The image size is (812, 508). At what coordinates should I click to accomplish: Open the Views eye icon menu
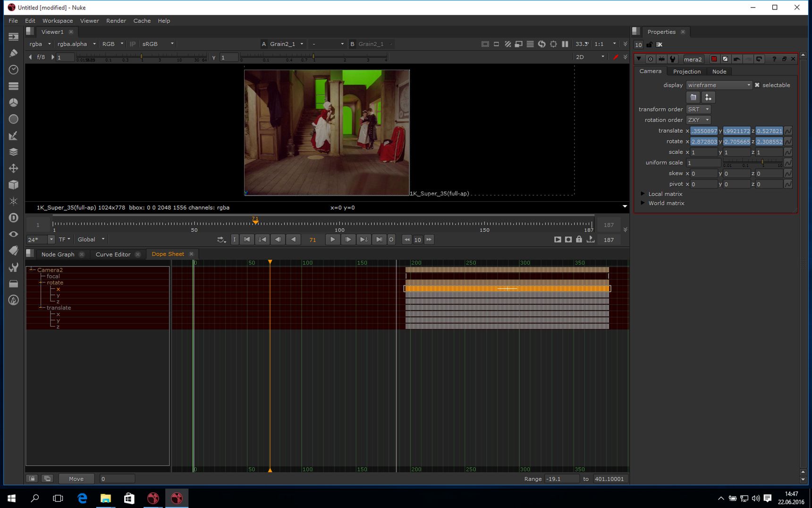point(13,234)
